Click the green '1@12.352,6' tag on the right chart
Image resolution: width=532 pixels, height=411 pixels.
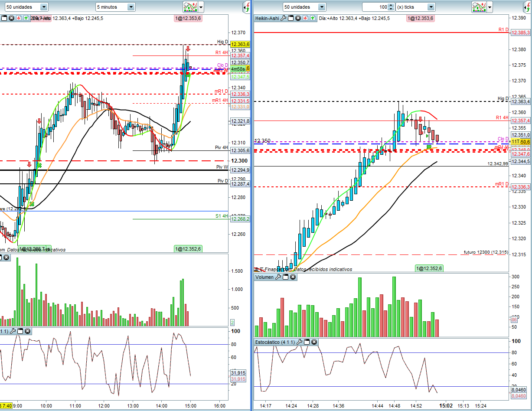429,269
